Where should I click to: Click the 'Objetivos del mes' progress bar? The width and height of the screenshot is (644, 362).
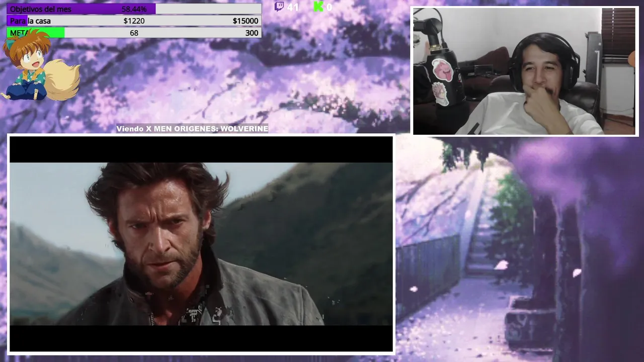pos(134,9)
